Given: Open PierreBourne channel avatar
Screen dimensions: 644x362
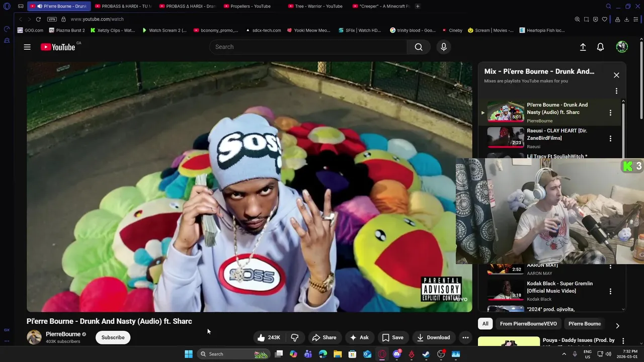Looking at the screenshot, I should click(x=34, y=337).
